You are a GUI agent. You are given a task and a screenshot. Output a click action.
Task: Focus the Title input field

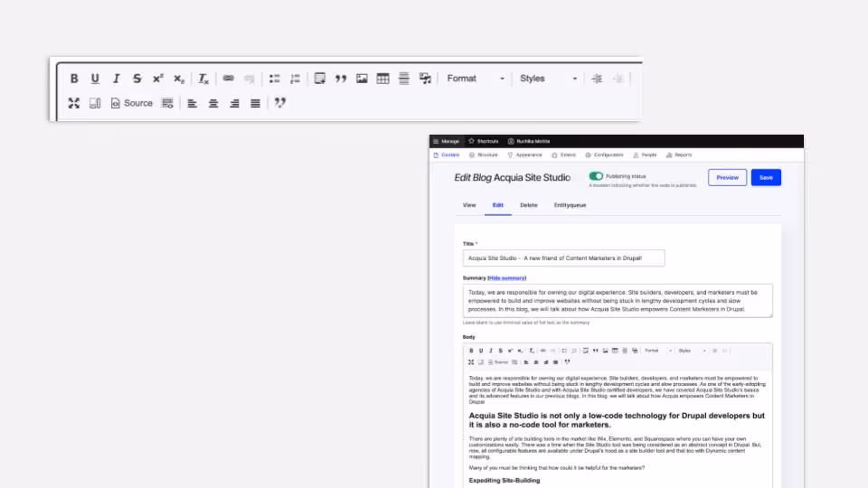[x=563, y=258]
